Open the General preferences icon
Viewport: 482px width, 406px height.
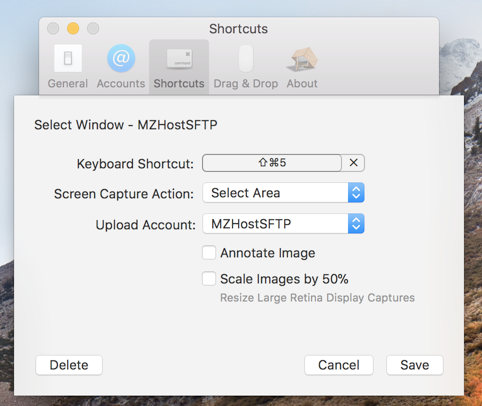coord(68,59)
